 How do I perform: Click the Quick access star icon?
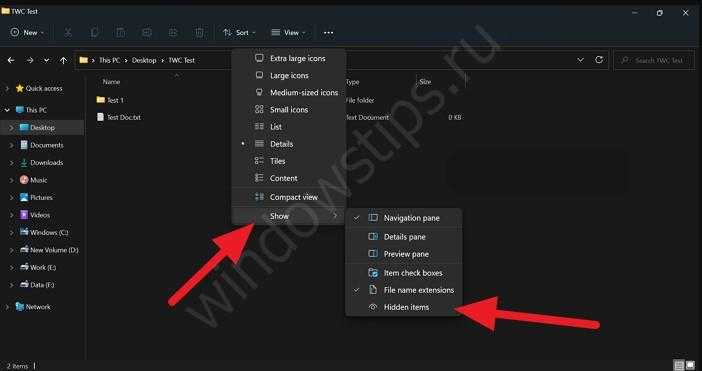point(20,89)
